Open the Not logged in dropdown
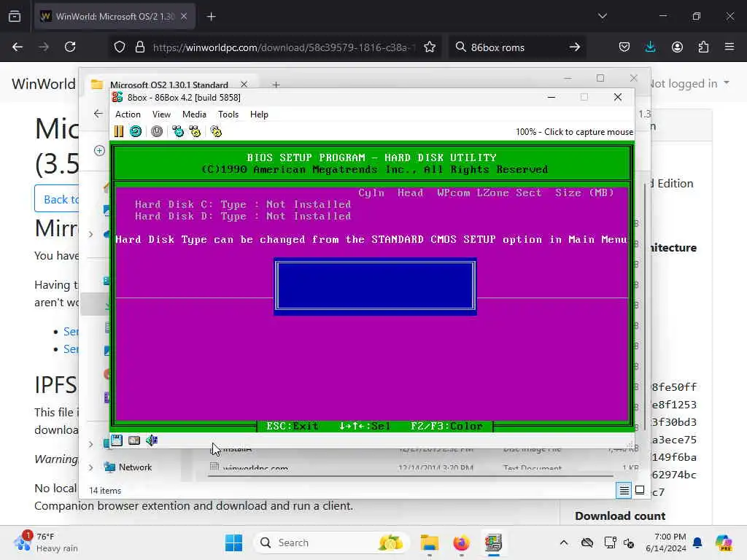This screenshot has height=560, width=747. coord(690,83)
